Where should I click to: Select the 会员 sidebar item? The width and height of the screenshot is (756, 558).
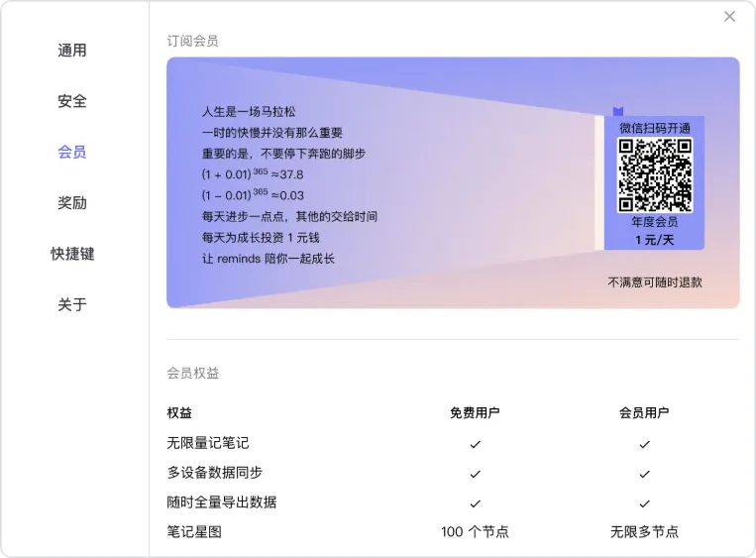pyautogui.click(x=72, y=152)
